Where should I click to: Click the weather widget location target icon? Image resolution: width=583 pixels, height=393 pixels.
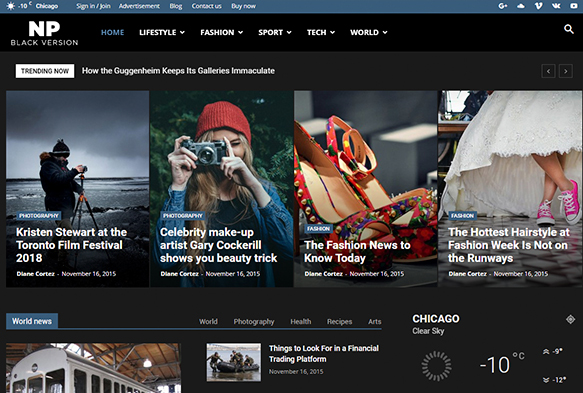tap(570, 319)
